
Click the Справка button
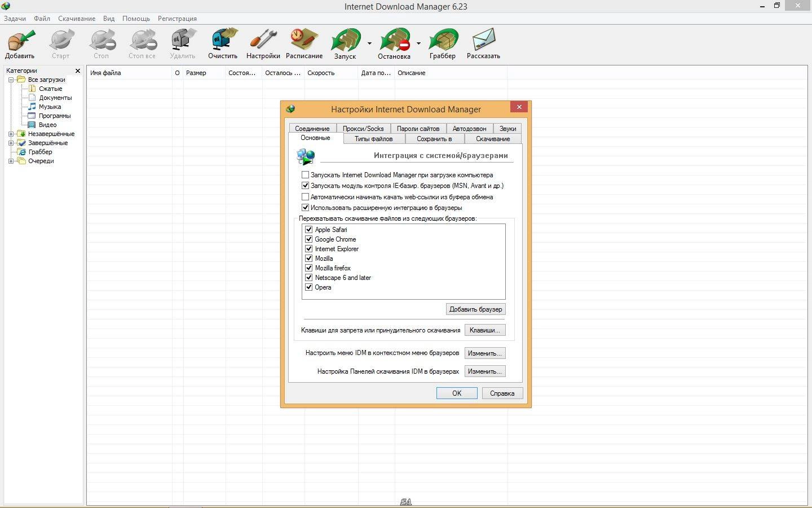[x=502, y=393]
